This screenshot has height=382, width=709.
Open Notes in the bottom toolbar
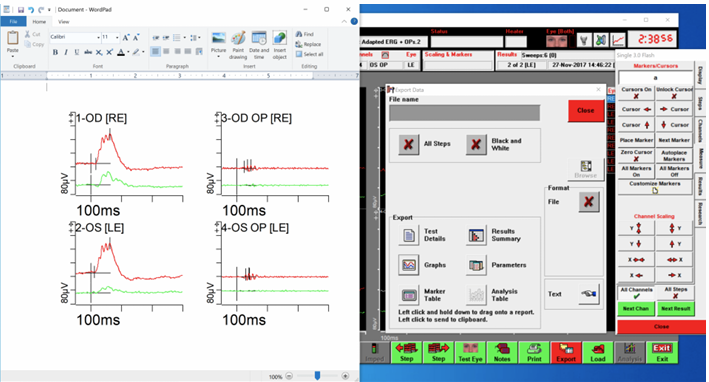click(502, 353)
